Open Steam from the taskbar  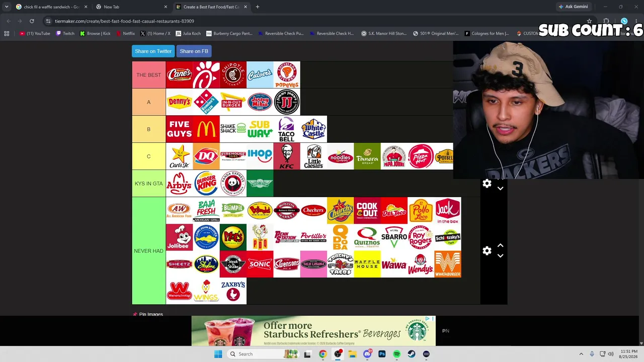pos(412,354)
